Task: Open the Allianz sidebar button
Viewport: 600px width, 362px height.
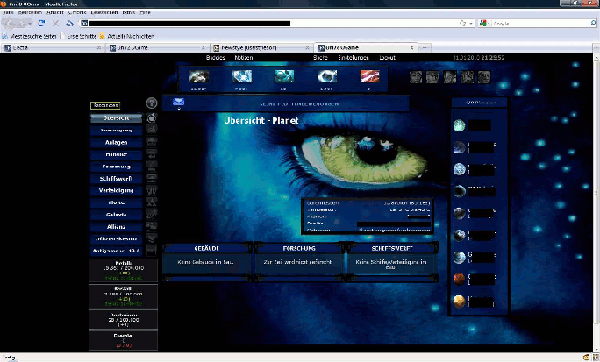Action: click(x=116, y=227)
